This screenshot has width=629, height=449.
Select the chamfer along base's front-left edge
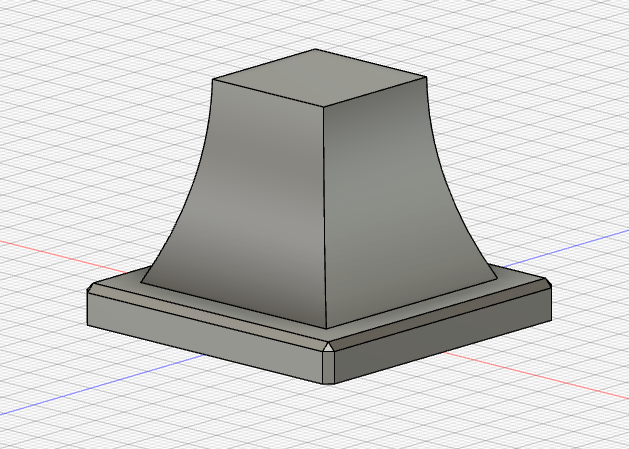coord(200,317)
